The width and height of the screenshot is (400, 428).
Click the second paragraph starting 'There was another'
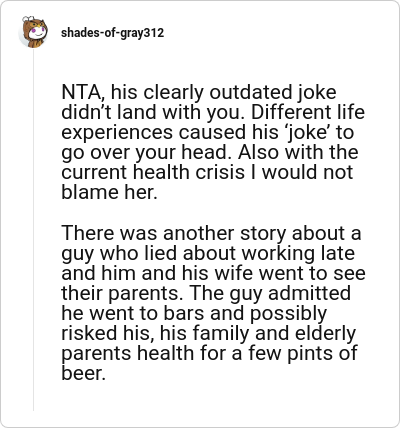[x=213, y=303]
